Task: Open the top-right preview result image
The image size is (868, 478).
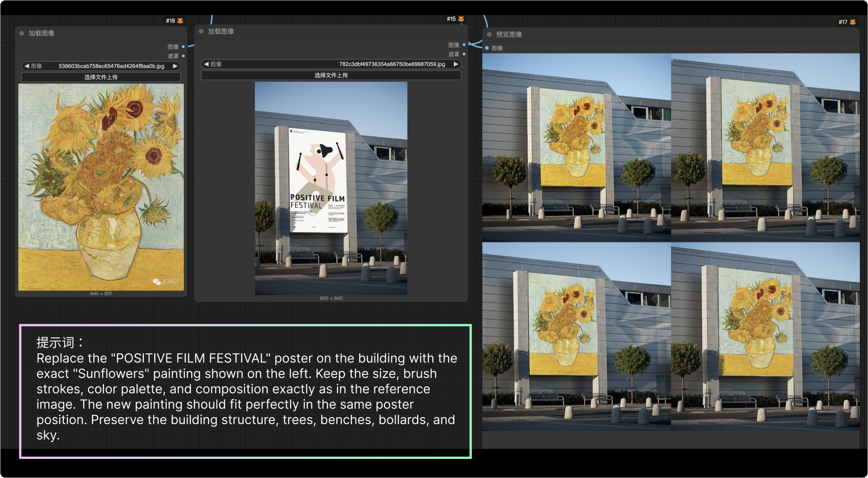Action: (x=765, y=147)
